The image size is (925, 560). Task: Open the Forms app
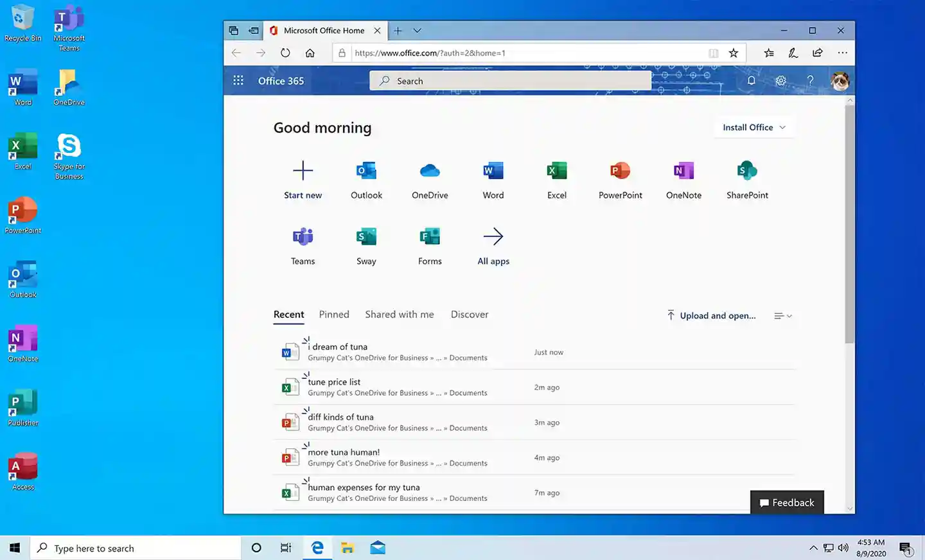coord(430,237)
